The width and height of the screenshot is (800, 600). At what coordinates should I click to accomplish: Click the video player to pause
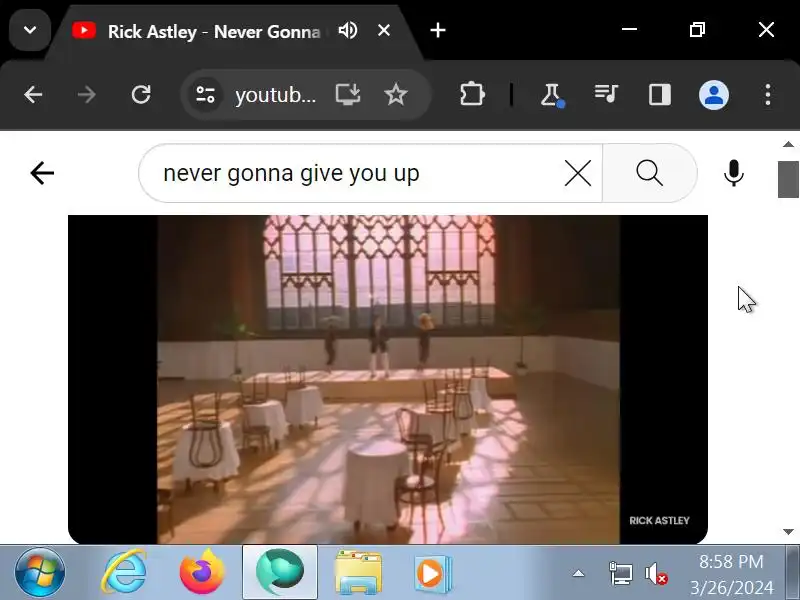pos(388,379)
